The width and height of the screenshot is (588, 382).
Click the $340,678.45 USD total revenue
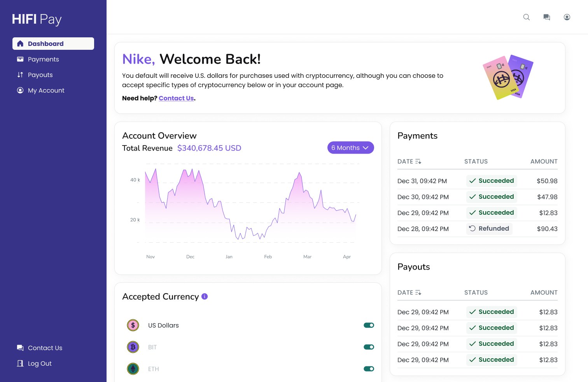pos(209,148)
